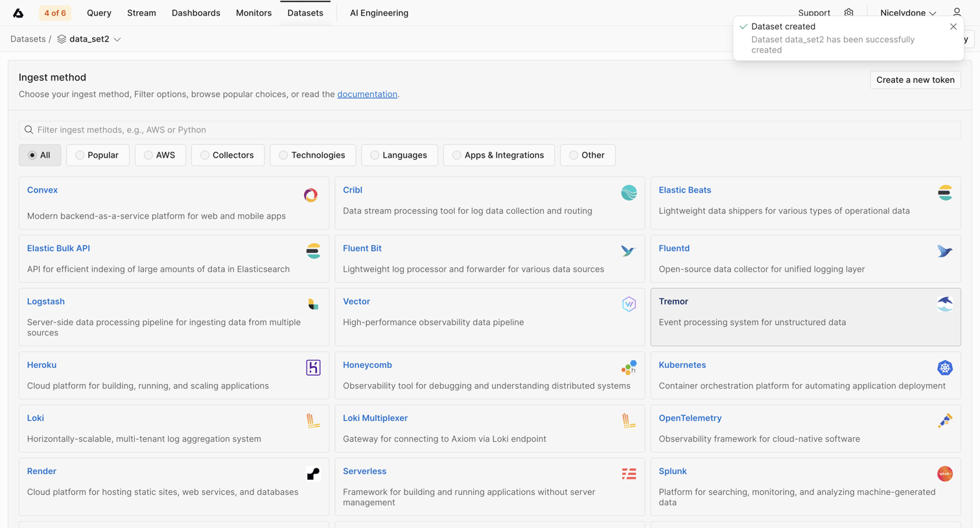Select the AWS filter option
Viewport: 980px width, 528px height.
click(x=160, y=155)
